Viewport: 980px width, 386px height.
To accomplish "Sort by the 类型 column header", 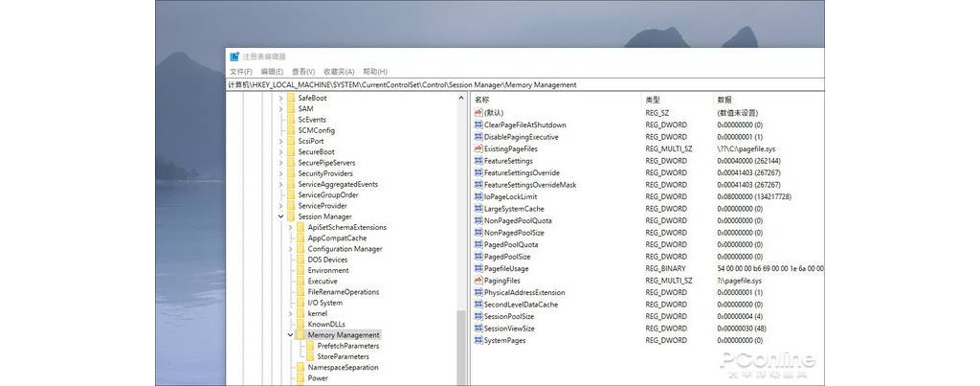I will [653, 101].
